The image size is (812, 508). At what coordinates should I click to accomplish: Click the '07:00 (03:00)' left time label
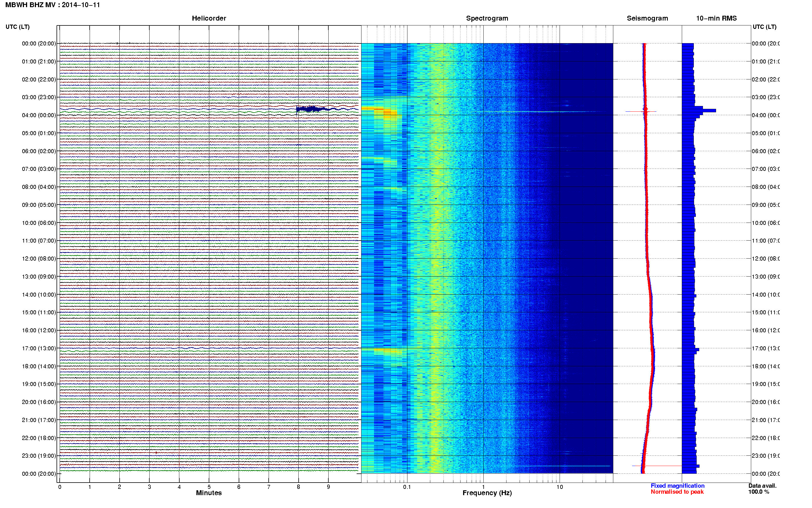click(39, 169)
